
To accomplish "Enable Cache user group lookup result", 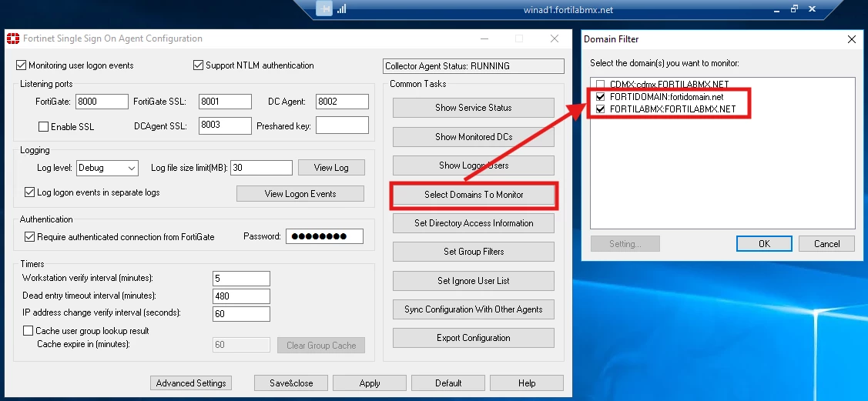I will pos(28,331).
